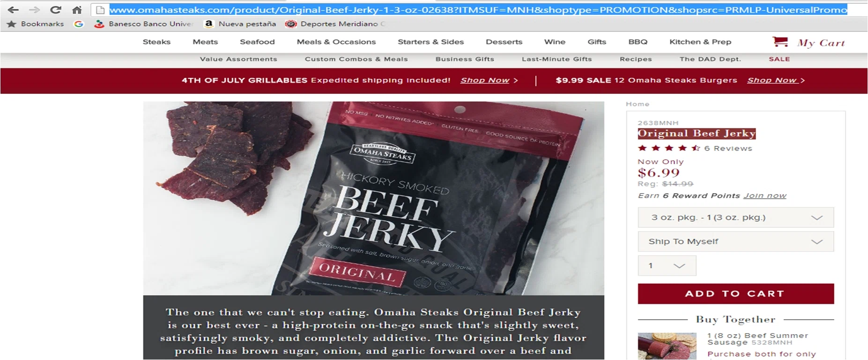The height and width of the screenshot is (360, 868).
Task: Open the My Cart shopping cart icon
Action: click(780, 42)
